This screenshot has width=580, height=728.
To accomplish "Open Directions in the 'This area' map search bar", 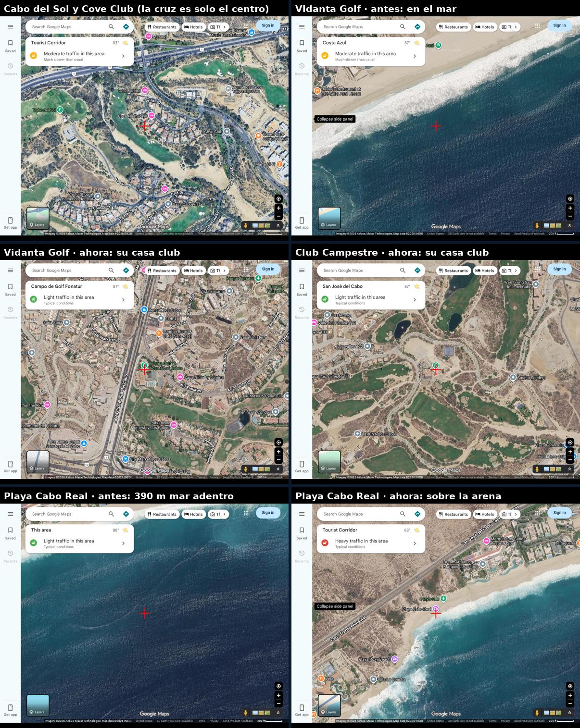I will (126, 514).
